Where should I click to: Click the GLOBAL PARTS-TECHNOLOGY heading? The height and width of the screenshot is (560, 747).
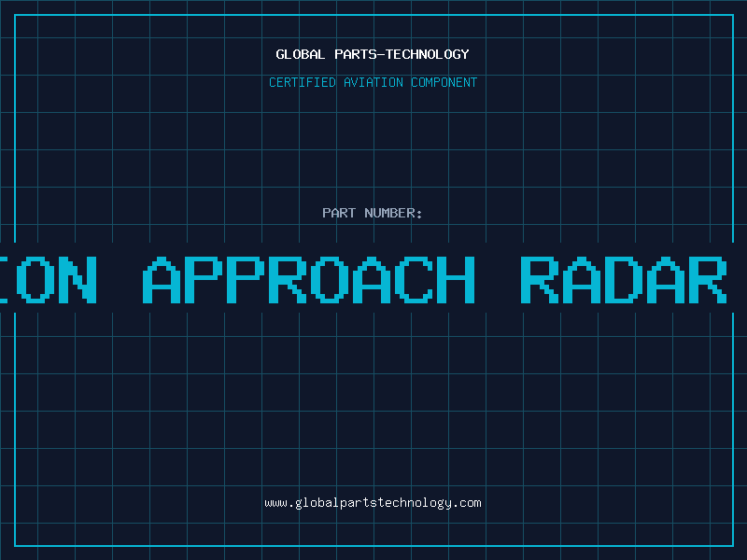pos(373,54)
